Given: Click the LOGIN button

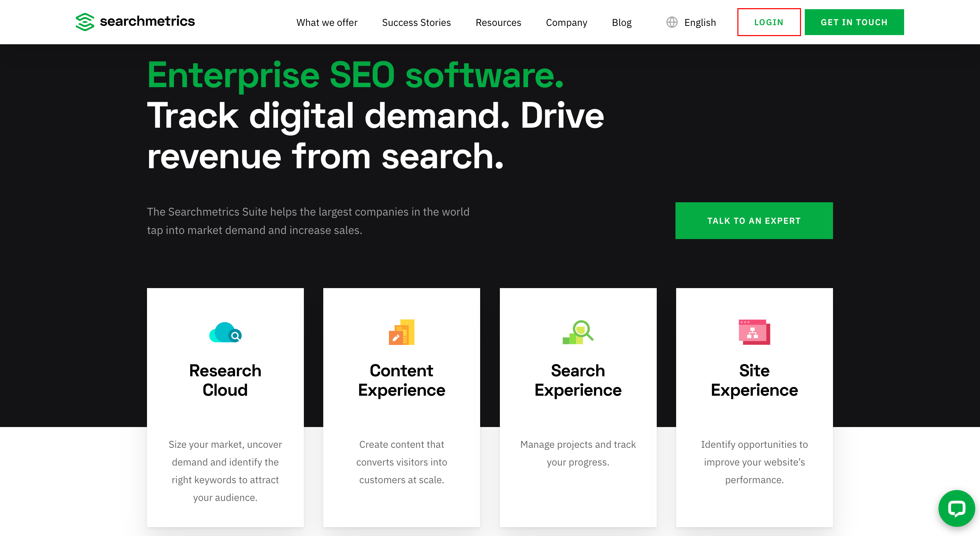Looking at the screenshot, I should pyautogui.click(x=769, y=22).
